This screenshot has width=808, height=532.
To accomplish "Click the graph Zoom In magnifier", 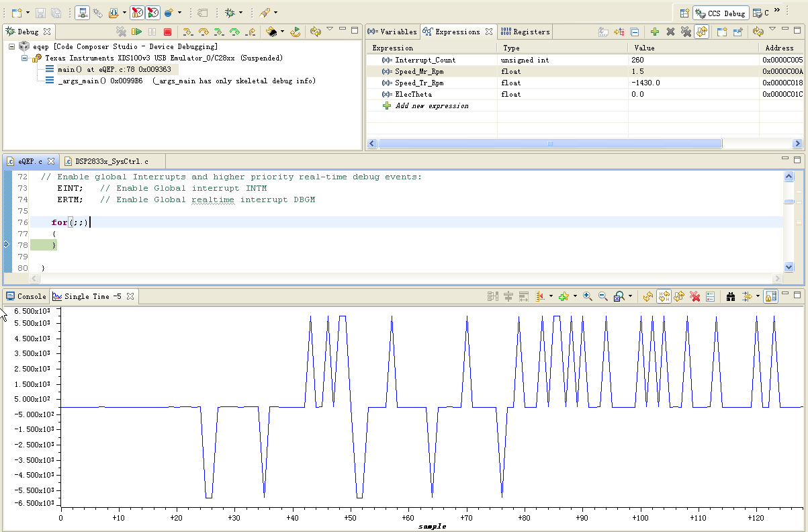I will pyautogui.click(x=588, y=296).
